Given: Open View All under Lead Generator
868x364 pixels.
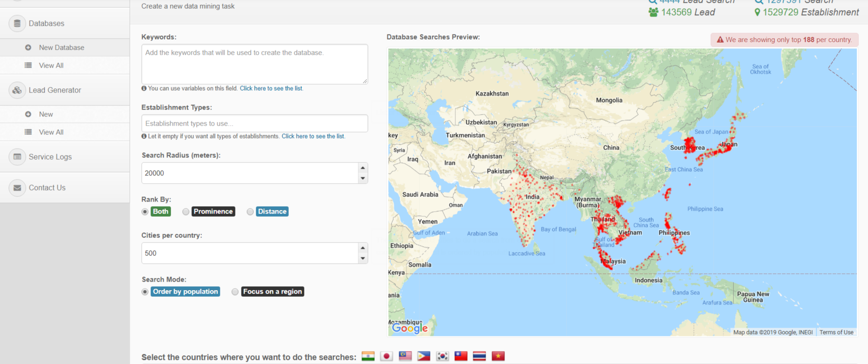Looking at the screenshot, I should [x=65, y=132].
